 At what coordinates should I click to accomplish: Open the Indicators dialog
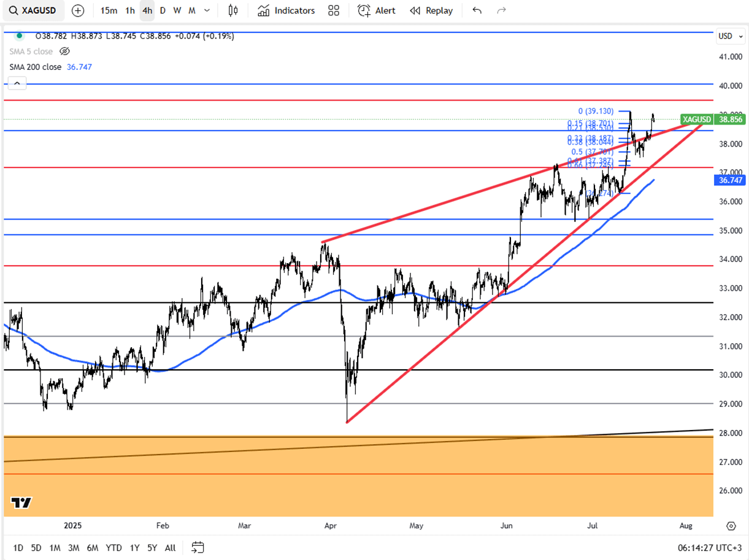point(286,10)
